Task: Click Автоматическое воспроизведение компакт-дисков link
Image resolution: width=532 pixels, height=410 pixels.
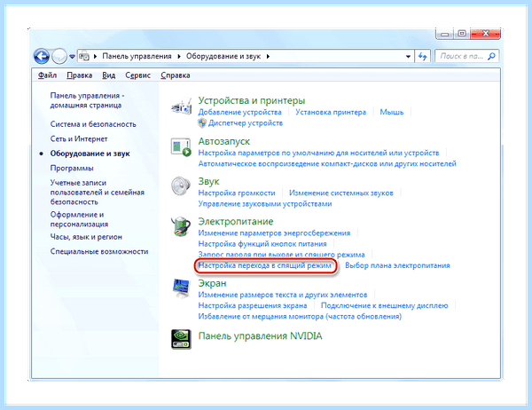Action: point(327,163)
